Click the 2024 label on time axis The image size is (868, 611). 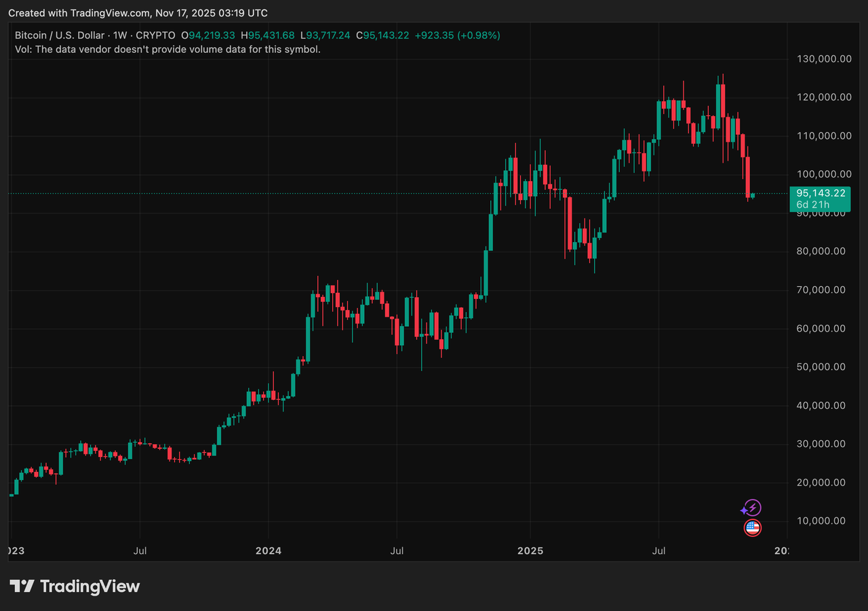(x=268, y=551)
